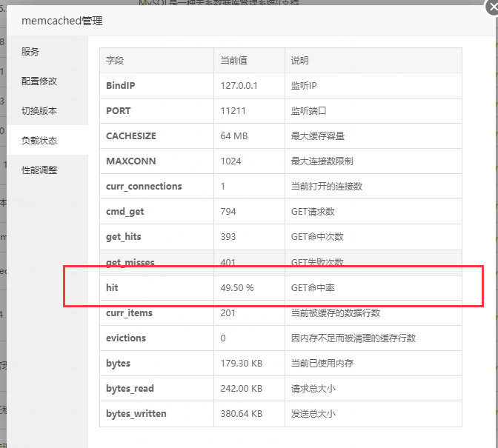Click the 最大缓存容量 description
The image size is (498, 448).
[x=318, y=136]
